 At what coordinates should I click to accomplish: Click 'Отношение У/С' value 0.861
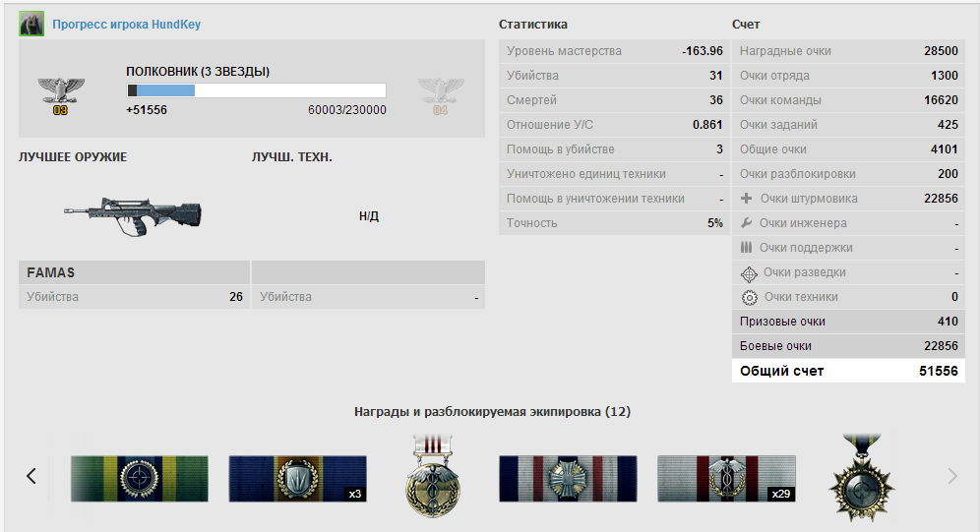[x=707, y=125]
